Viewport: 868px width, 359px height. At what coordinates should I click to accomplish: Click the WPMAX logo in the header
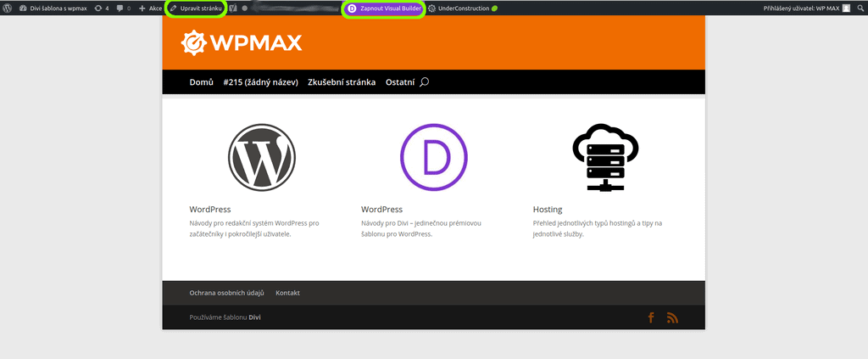tap(242, 42)
